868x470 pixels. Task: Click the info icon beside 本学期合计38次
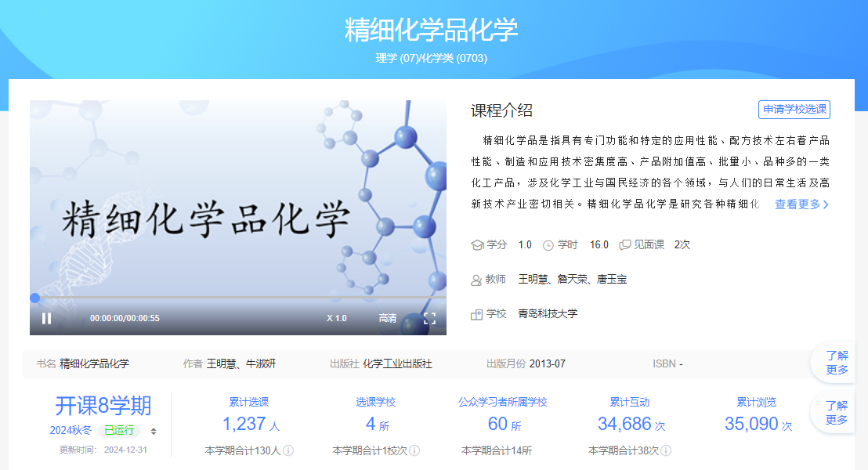point(666,450)
